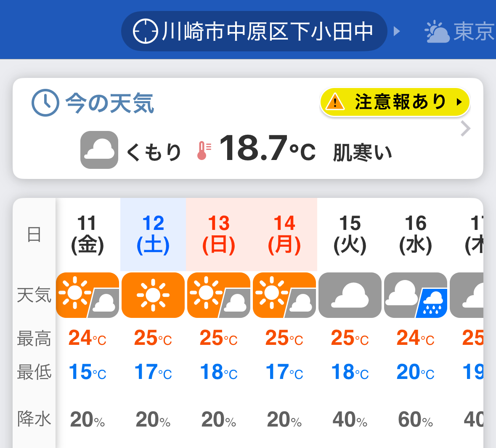496x448 pixels.
Task: Click the warning triangle in the 注意報あり badge
Action: click(335, 102)
